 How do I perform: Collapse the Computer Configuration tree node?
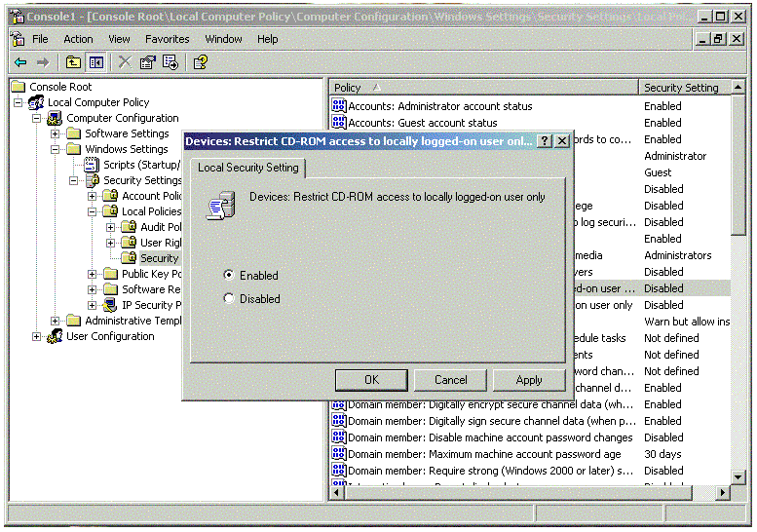coord(37,118)
